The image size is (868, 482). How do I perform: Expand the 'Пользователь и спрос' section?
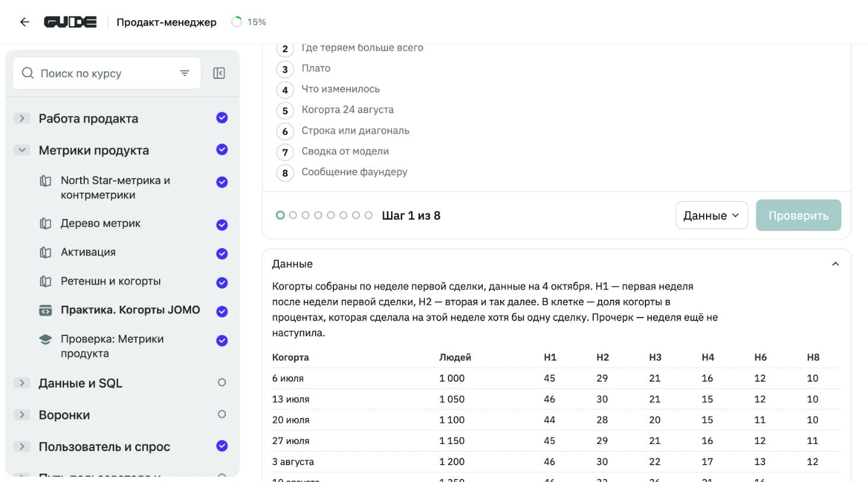22,446
